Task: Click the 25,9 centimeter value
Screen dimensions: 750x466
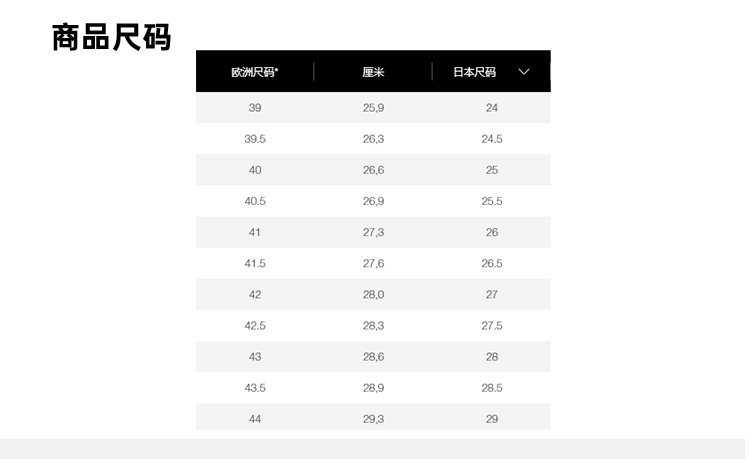Action: (373, 108)
